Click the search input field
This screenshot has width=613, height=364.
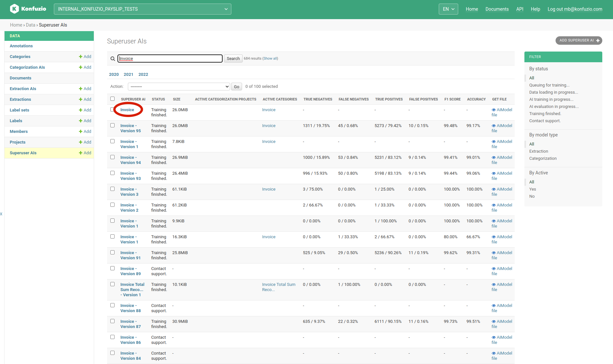[170, 59]
